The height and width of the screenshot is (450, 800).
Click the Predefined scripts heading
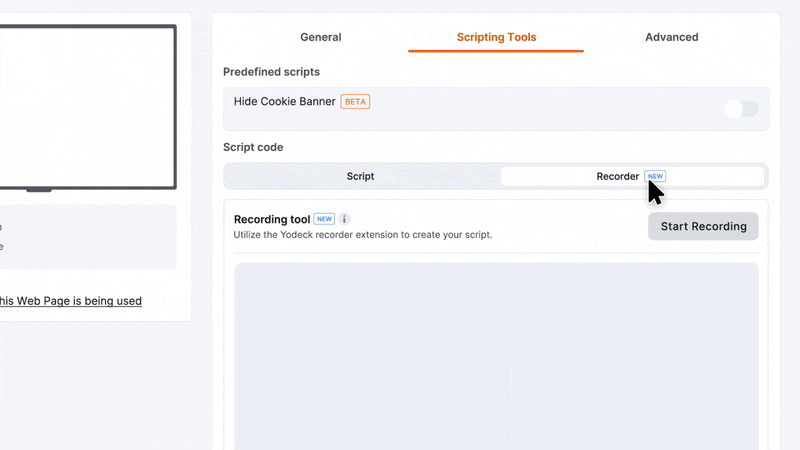point(271,72)
